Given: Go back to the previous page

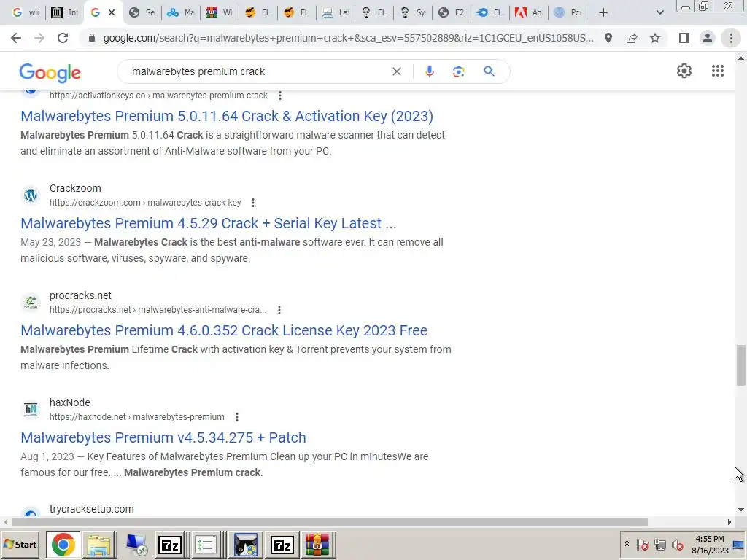Looking at the screenshot, I should (16, 38).
